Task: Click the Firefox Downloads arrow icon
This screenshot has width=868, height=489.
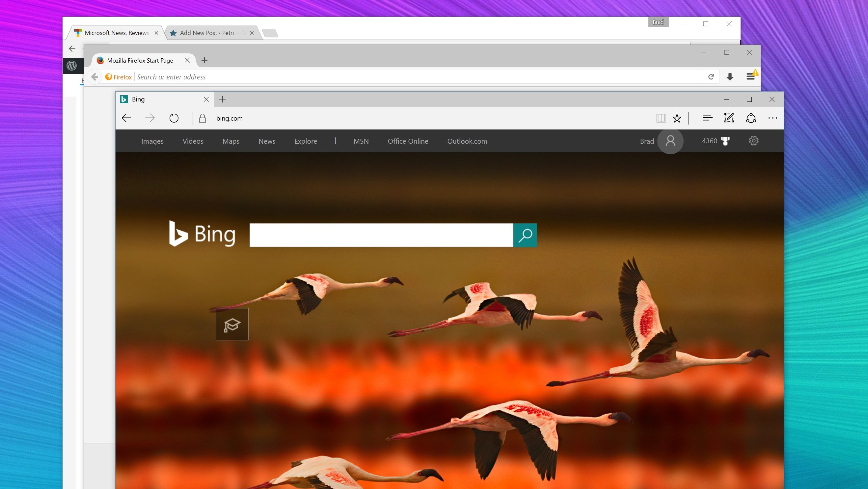Action: [x=730, y=76]
